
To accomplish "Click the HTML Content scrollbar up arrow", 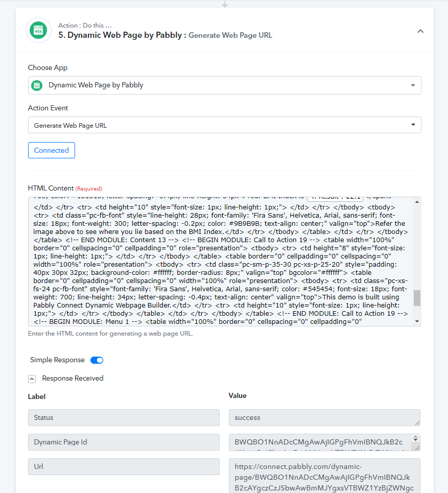I will tap(417, 202).
